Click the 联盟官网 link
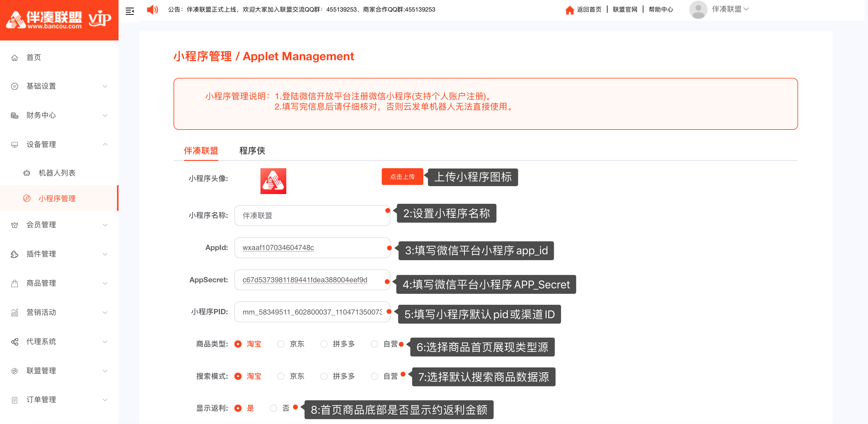The image size is (868, 424). [625, 9]
